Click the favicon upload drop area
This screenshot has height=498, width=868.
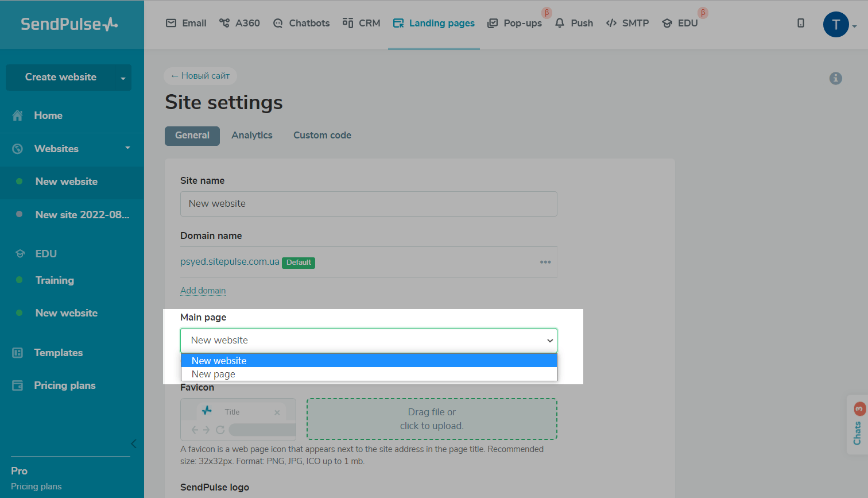432,419
